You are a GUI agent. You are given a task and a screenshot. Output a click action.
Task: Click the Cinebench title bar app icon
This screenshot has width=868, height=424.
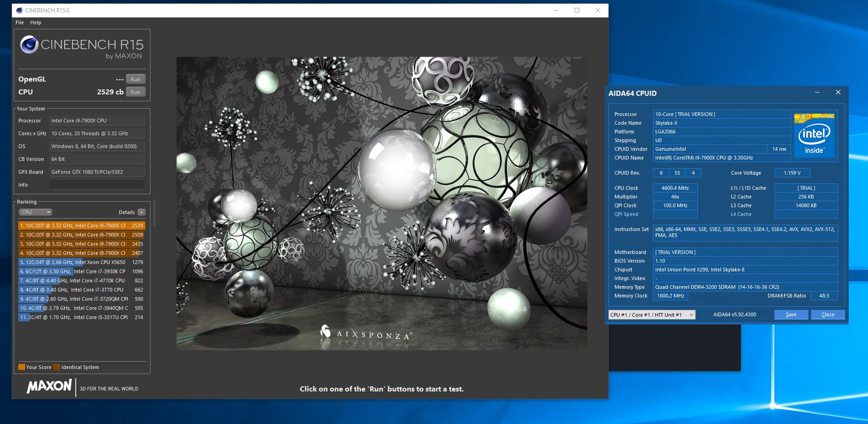click(19, 10)
